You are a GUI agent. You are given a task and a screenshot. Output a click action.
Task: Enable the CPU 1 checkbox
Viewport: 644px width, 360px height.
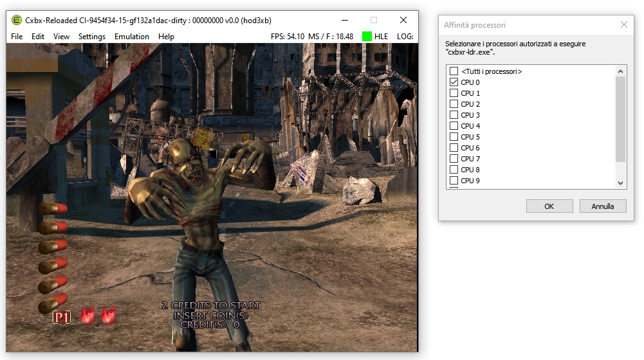click(x=454, y=93)
